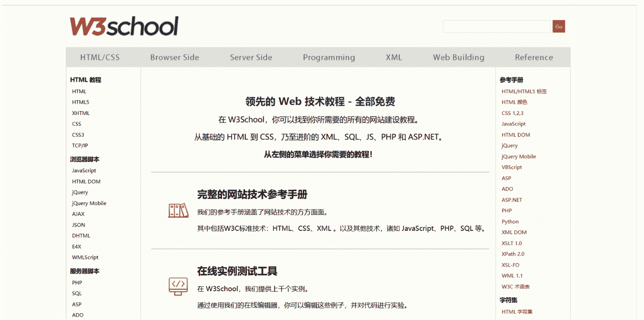Click the W3school logo
Image resolution: width=644 pixels, height=320 pixels.
(124, 26)
